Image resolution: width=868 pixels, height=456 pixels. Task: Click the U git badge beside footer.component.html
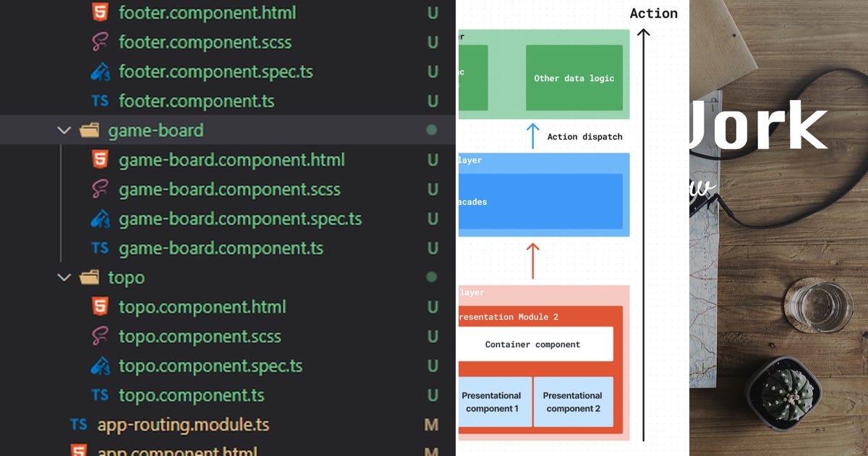(432, 12)
